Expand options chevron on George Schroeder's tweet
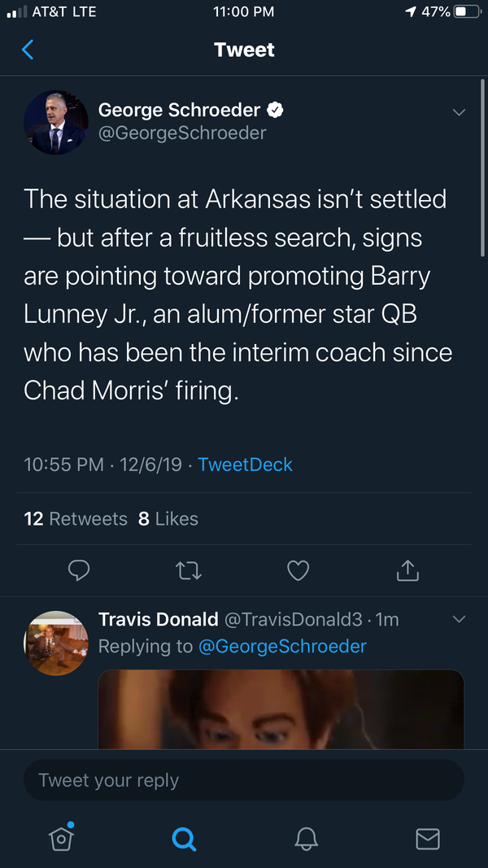The image size is (488, 868). (459, 112)
